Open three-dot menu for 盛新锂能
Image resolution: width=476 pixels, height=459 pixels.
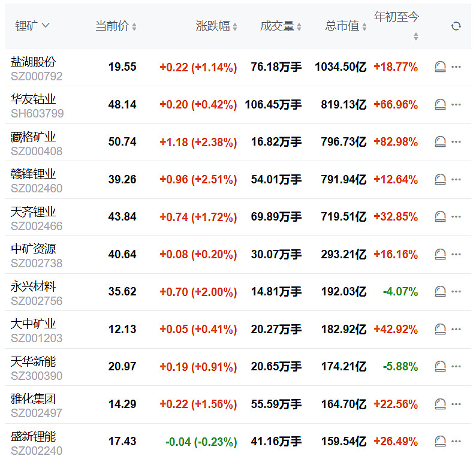(x=456, y=442)
